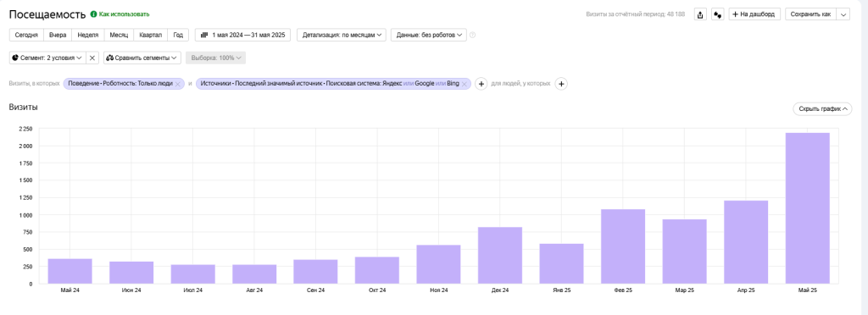The image size is (868, 315).
Task: Select the 'Неделя' period tab
Action: pyautogui.click(x=88, y=35)
